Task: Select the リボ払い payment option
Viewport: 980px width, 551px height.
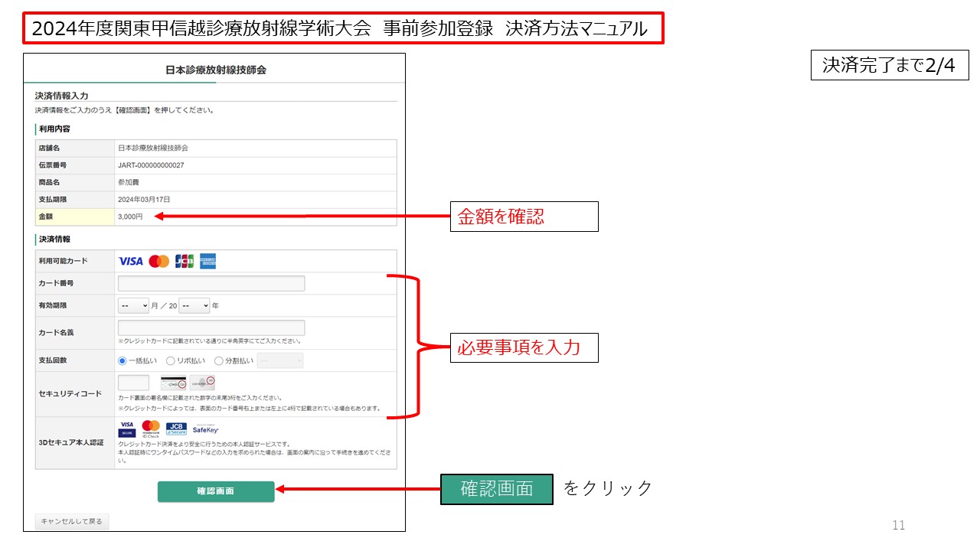Action: [x=171, y=361]
